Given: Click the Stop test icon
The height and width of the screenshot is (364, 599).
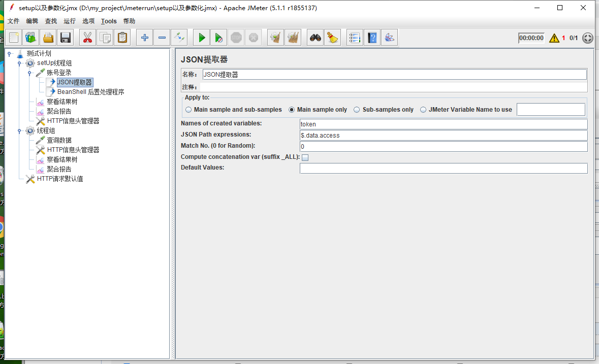Looking at the screenshot, I should coord(236,38).
